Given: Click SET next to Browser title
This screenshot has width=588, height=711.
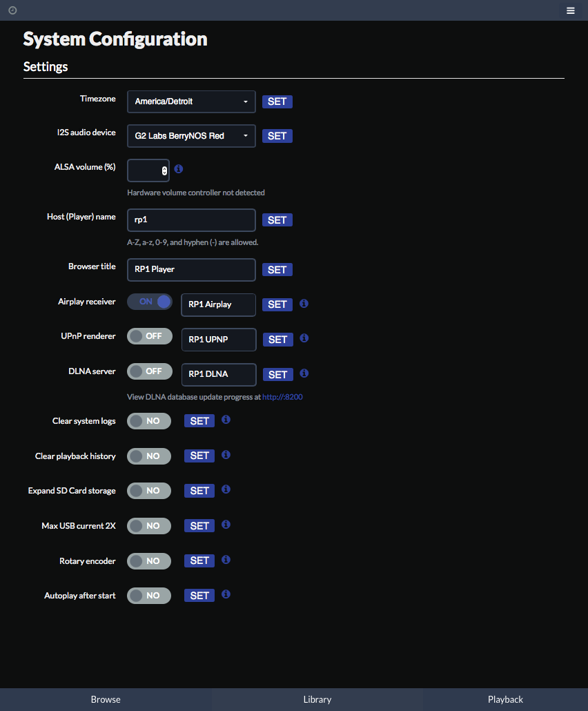Looking at the screenshot, I should [277, 270].
